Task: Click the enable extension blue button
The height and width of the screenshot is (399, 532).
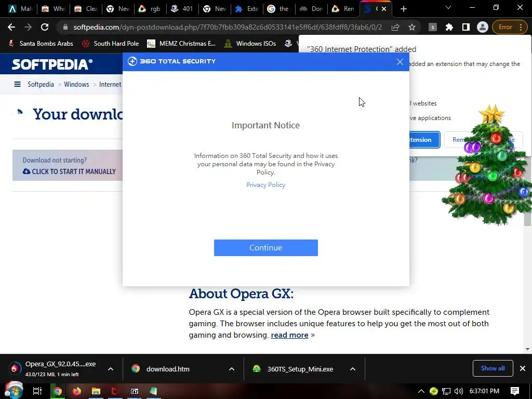Action: click(424, 140)
